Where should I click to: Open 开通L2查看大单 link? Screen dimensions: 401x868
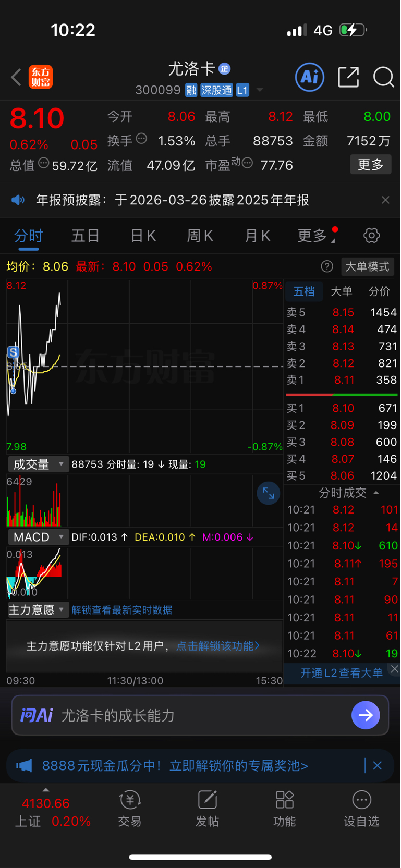[x=342, y=673]
